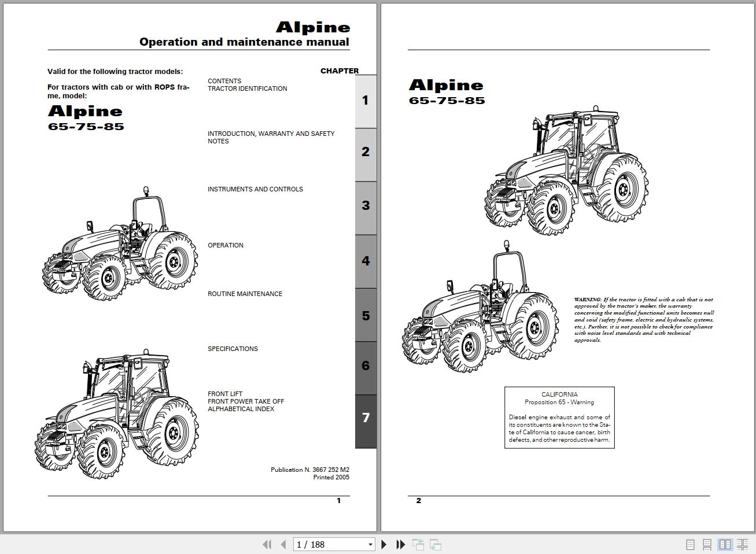Click 'FRONT LIFT' contents entry

click(225, 394)
